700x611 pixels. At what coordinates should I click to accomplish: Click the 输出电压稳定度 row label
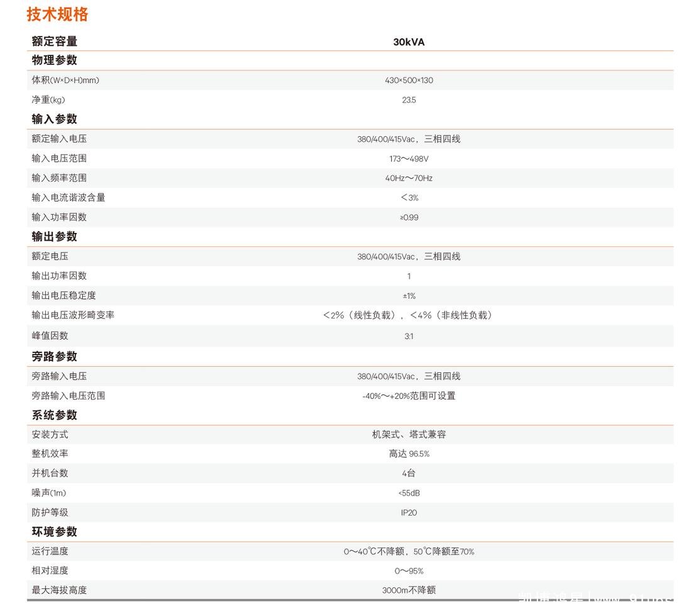(x=64, y=296)
